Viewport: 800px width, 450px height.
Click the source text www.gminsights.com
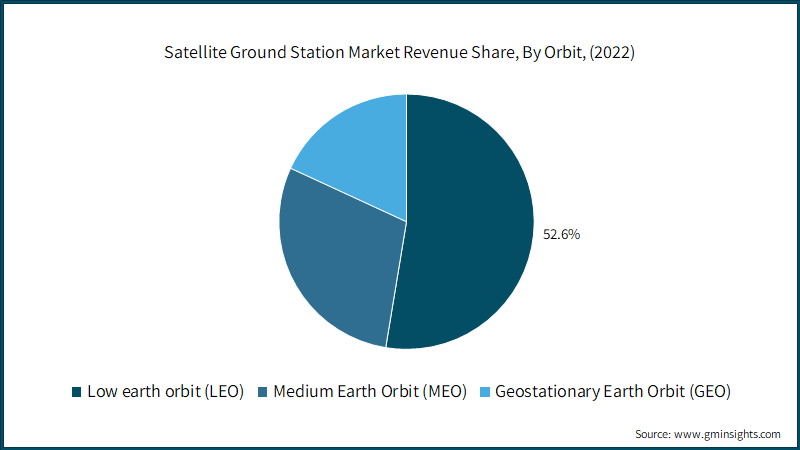[727, 434]
